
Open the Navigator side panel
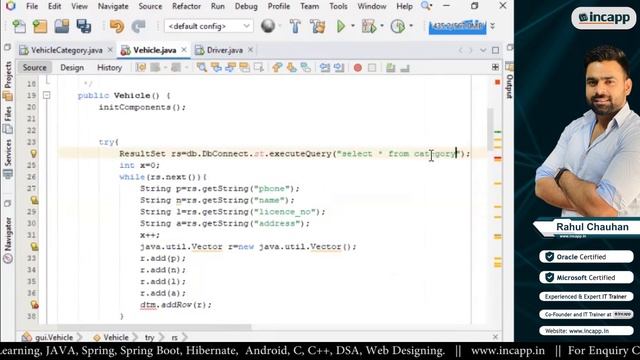click(x=7, y=239)
